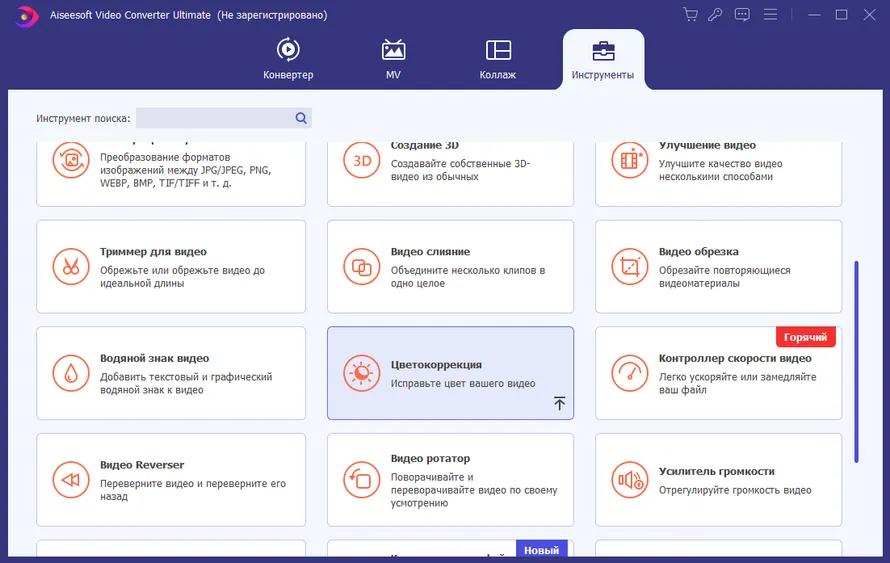
Task: Click the image format conversion description text
Action: 186,170
